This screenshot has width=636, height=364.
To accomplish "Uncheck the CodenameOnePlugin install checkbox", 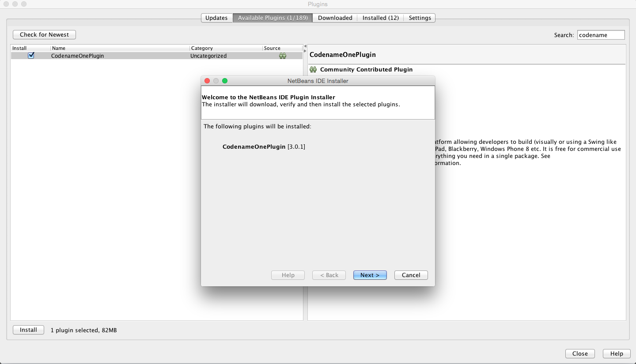I will tap(31, 56).
